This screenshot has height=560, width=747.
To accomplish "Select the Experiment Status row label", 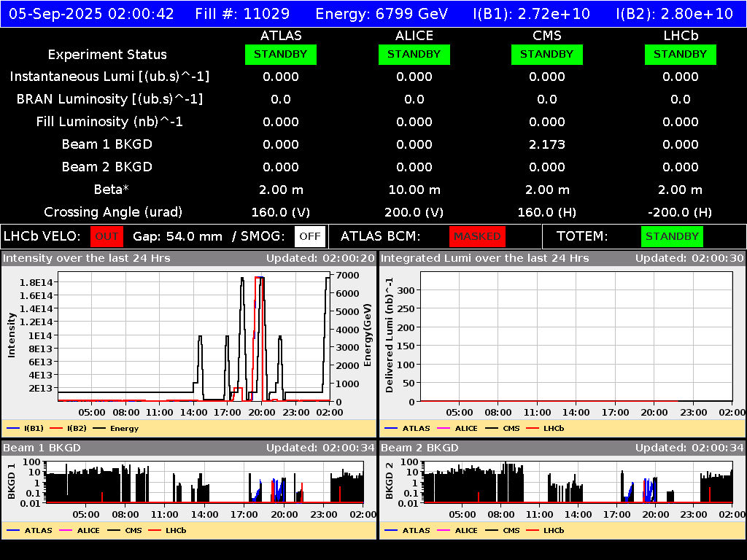I will pyautogui.click(x=107, y=55).
